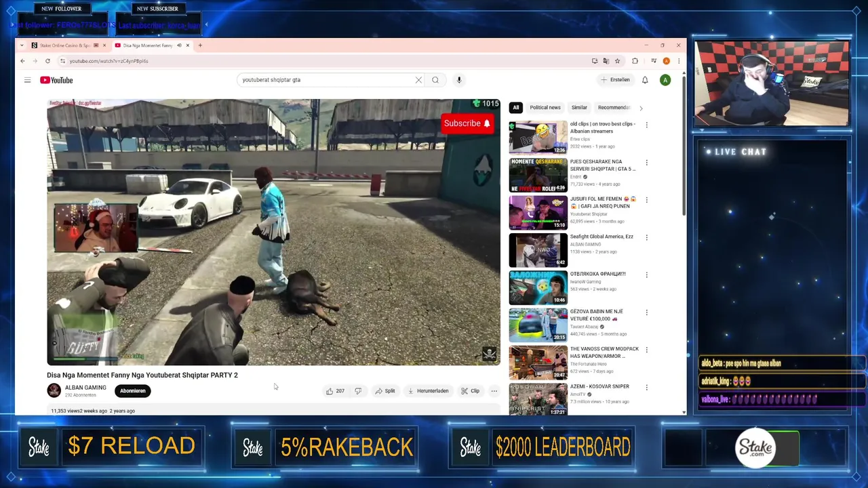Open a new browser tab

200,45
